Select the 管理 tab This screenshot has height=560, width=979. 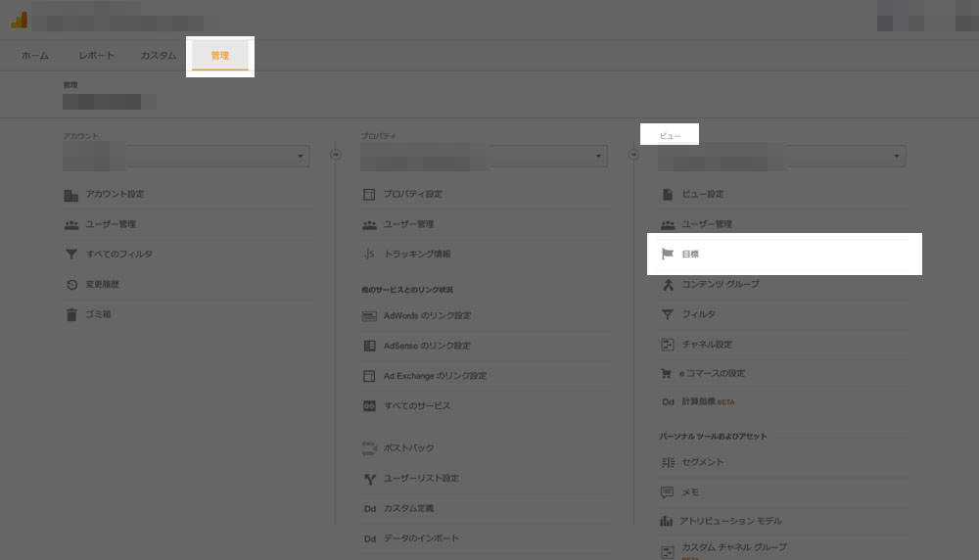pyautogui.click(x=219, y=56)
